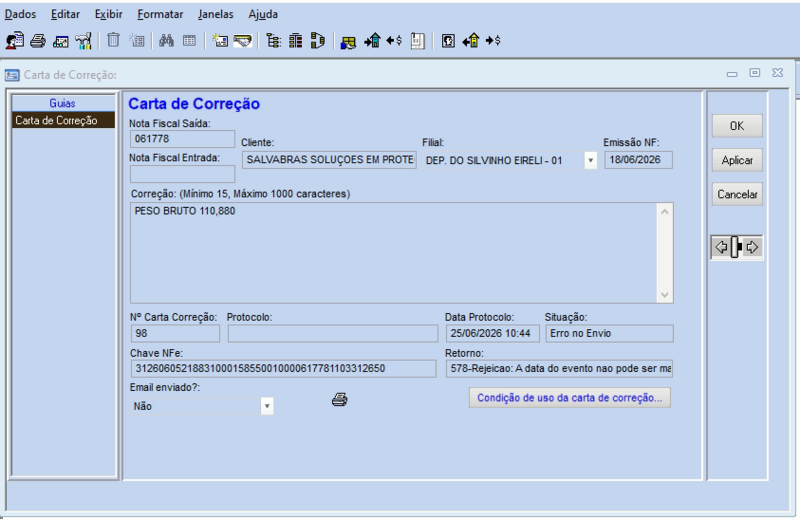Image resolution: width=800 pixels, height=519 pixels.
Task: Open the Ajuda menu
Action: click(x=263, y=14)
